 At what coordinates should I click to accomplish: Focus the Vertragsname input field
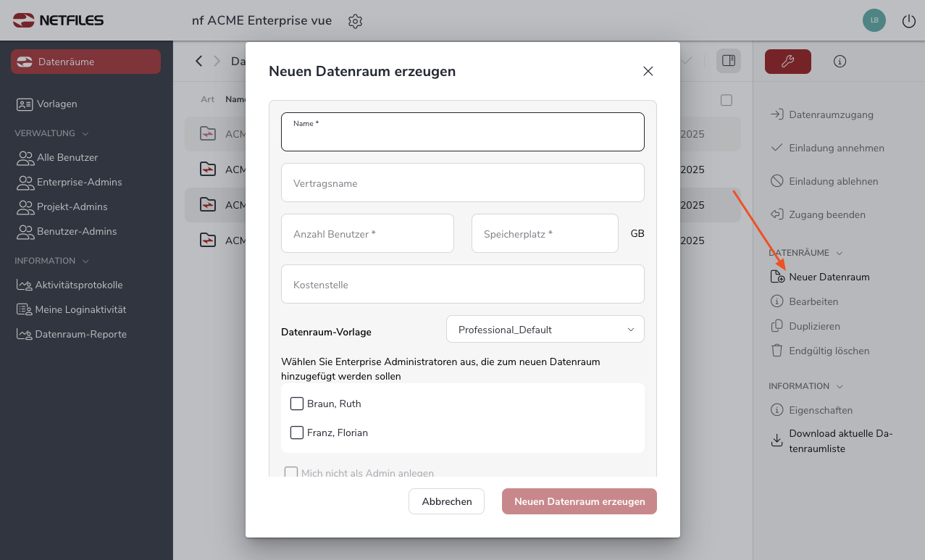coord(462,183)
